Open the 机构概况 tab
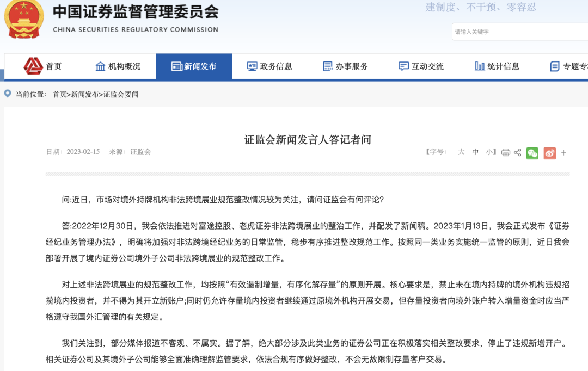This screenshot has width=588, height=371. 118,66
